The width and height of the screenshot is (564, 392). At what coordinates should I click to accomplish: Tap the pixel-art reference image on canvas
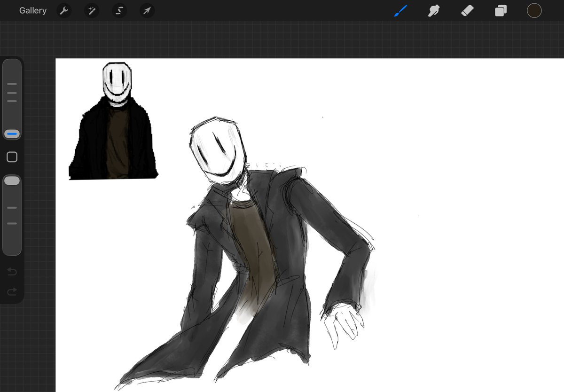(113, 121)
